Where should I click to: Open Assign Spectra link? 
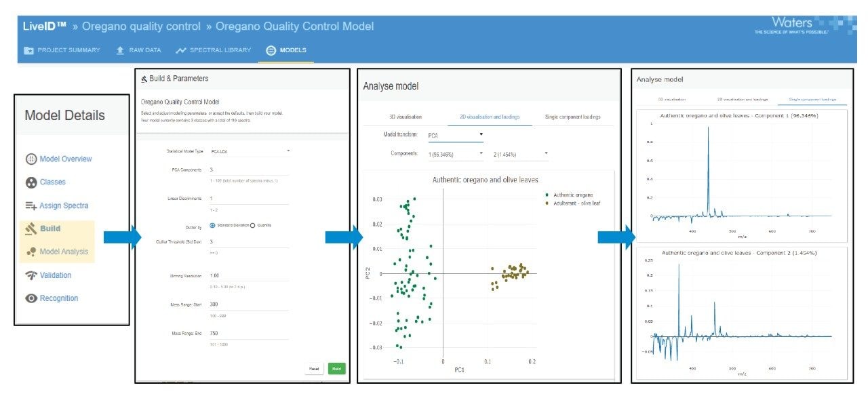[64, 205]
